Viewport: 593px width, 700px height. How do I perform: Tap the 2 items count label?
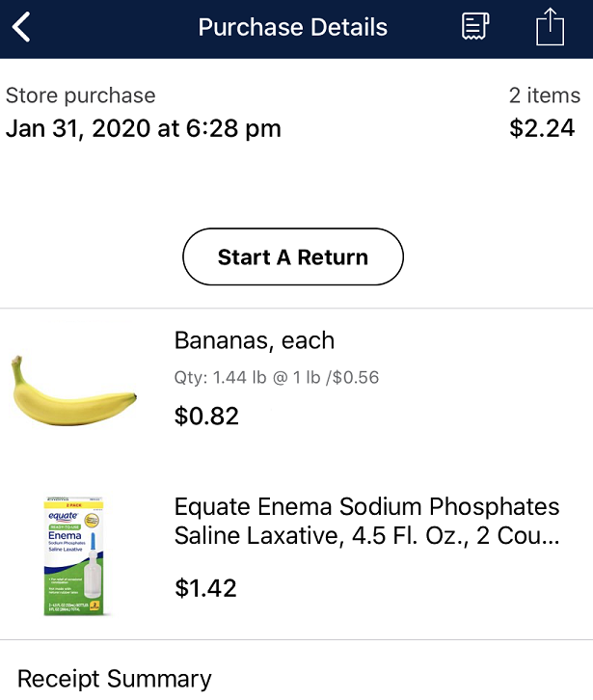[x=545, y=95]
